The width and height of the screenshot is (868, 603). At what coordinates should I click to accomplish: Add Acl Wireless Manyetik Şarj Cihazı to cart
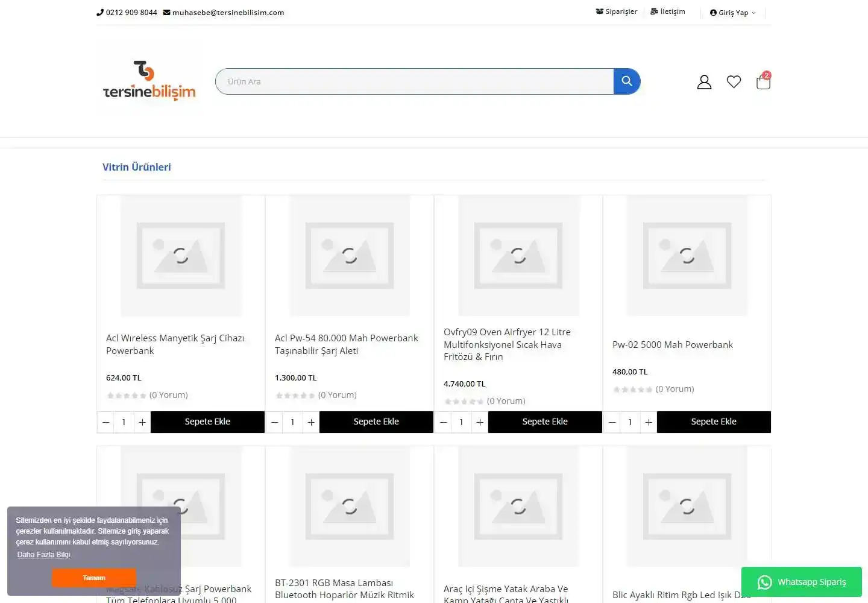[207, 422]
